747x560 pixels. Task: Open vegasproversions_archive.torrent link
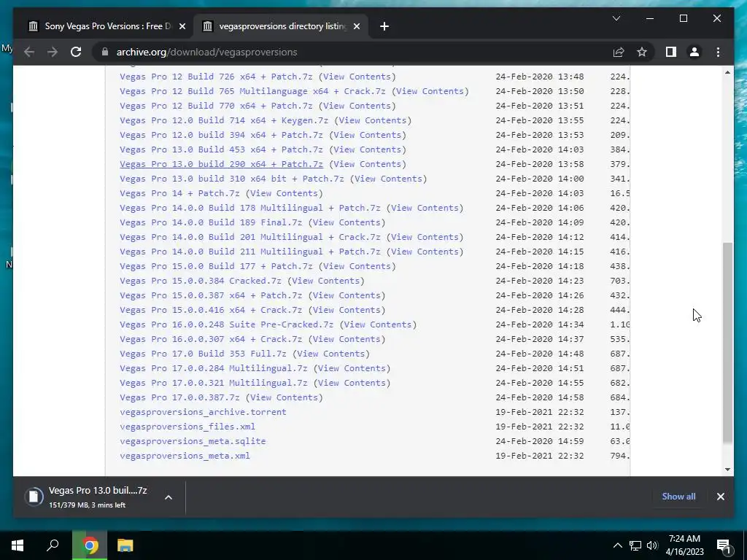(x=203, y=412)
